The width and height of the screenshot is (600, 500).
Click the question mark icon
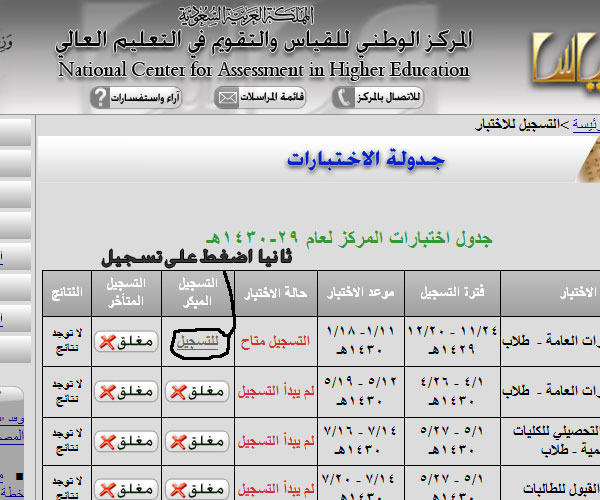(x=100, y=98)
